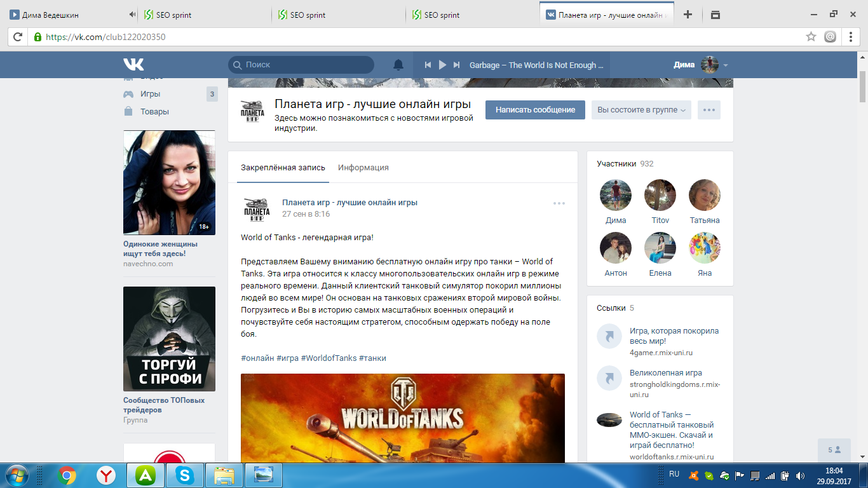The height and width of the screenshot is (488, 868).
Task: Click the Avast tray icon
Action: pos(695,475)
